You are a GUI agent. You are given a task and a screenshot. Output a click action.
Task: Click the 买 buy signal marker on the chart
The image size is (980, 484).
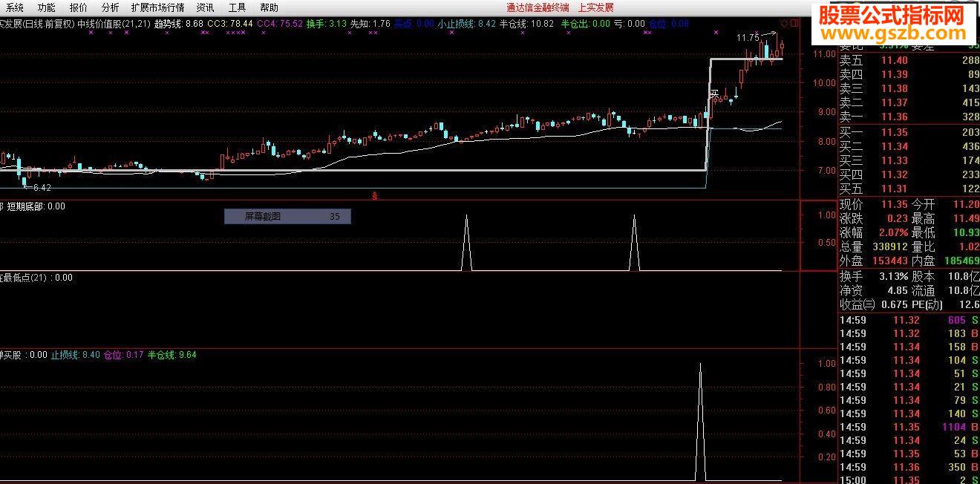point(715,94)
